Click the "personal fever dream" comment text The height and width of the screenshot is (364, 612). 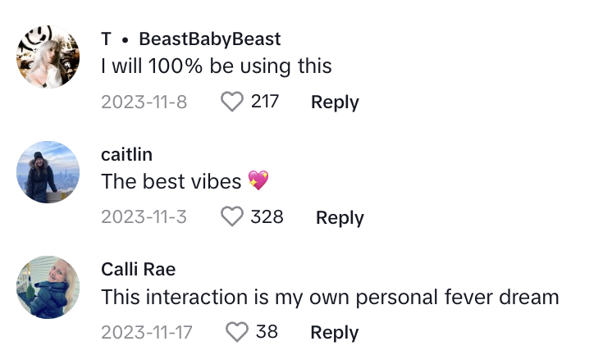click(x=330, y=297)
